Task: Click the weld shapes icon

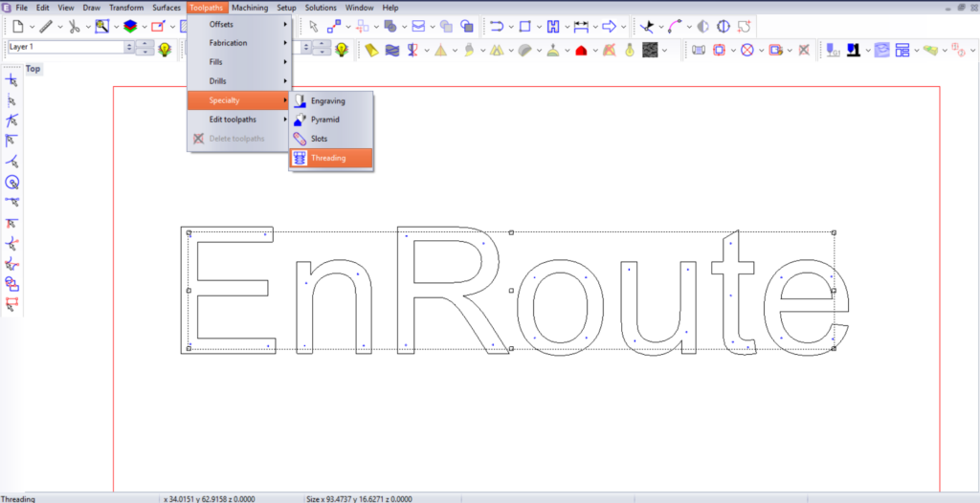Action: [390, 27]
